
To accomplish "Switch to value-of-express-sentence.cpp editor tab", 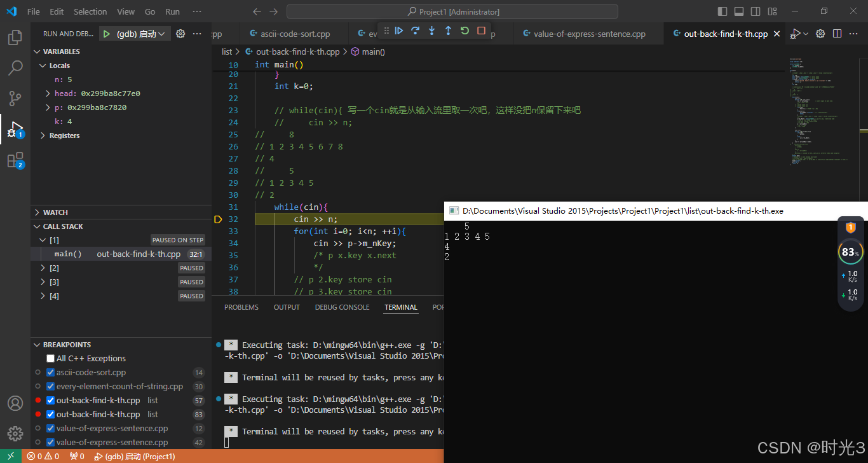I will (590, 34).
